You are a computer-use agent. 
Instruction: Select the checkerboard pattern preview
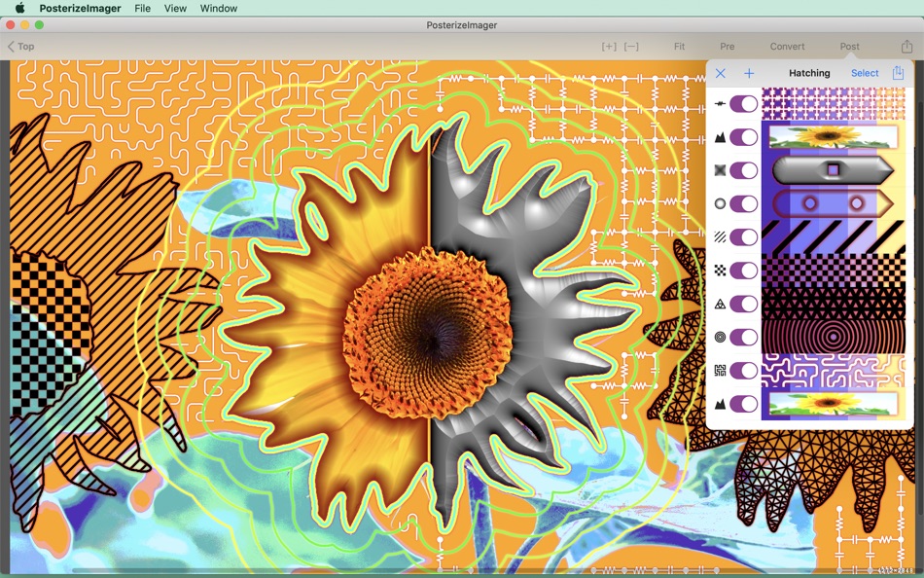(x=834, y=271)
